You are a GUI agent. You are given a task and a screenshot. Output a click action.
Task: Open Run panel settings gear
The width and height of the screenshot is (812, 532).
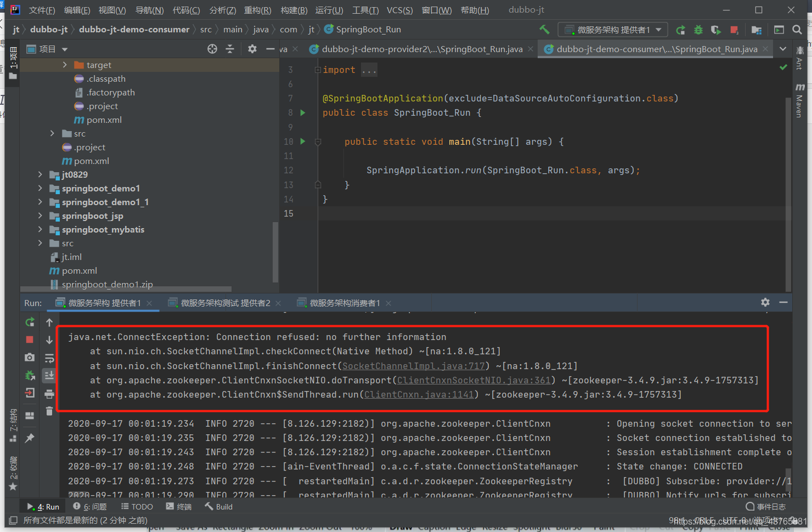765,302
